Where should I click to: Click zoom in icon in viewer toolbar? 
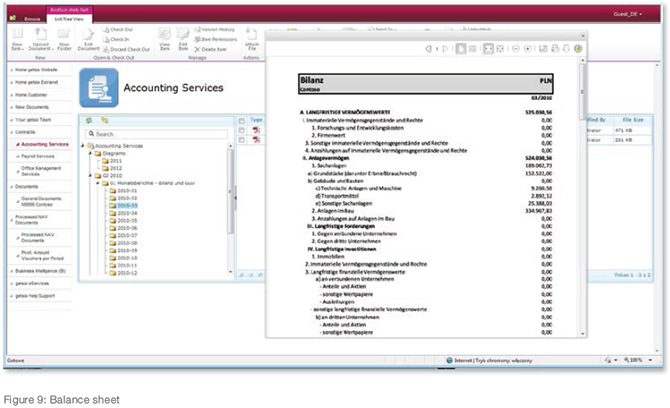[528, 49]
